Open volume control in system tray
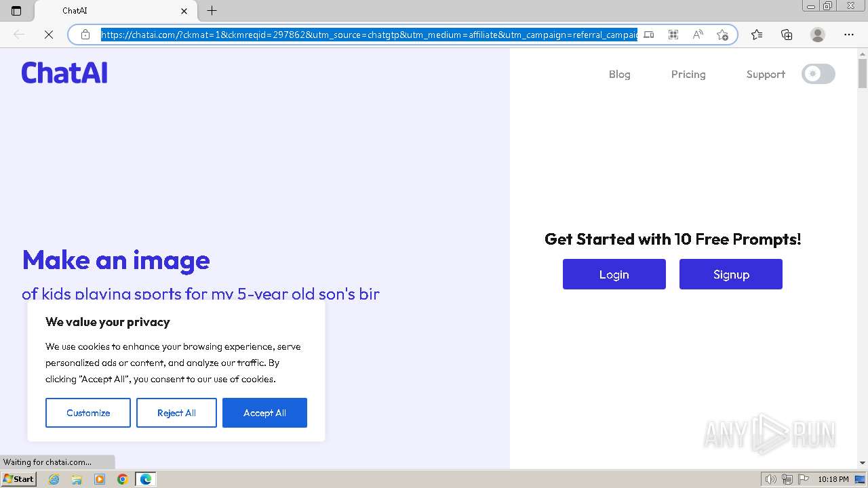868x488 pixels. [771, 479]
